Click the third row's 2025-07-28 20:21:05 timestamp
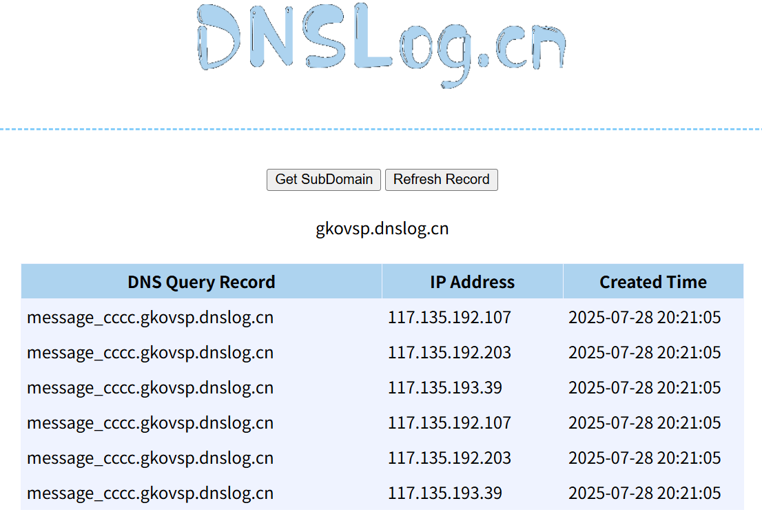The height and width of the screenshot is (532, 762). pyautogui.click(x=645, y=388)
